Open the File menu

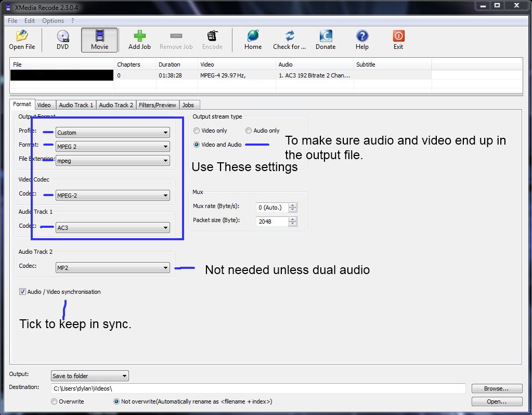click(12, 21)
